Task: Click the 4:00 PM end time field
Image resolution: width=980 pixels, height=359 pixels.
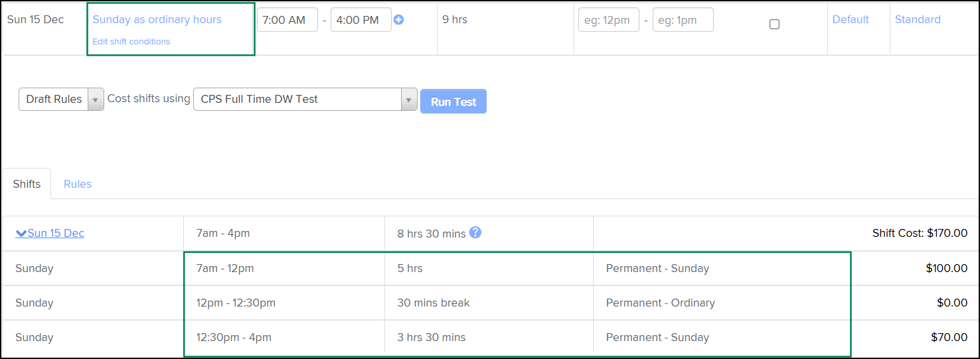Action: 361,20
